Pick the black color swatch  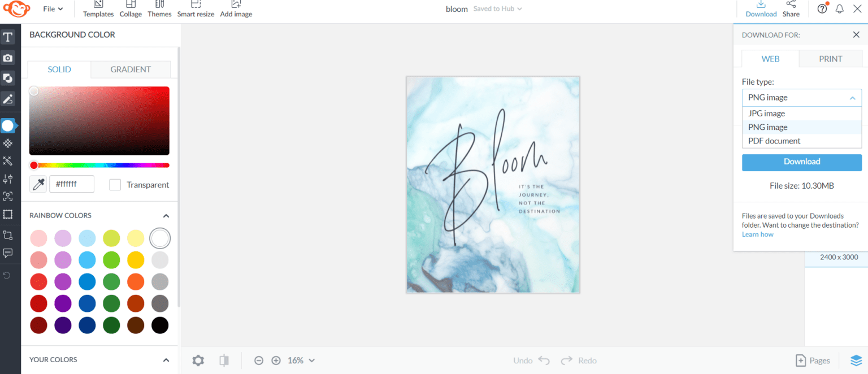tap(160, 325)
